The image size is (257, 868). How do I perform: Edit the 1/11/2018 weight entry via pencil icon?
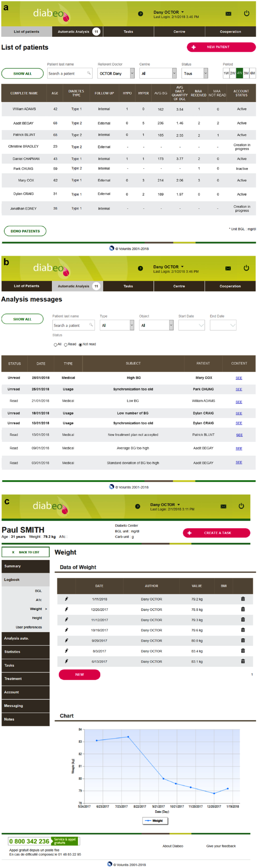pyautogui.click(x=66, y=599)
